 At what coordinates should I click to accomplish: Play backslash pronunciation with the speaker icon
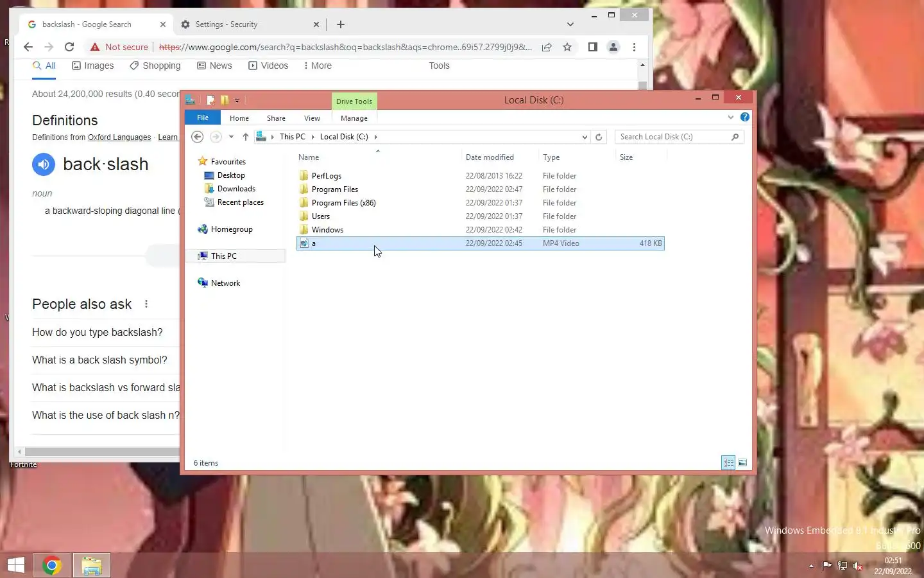44,164
